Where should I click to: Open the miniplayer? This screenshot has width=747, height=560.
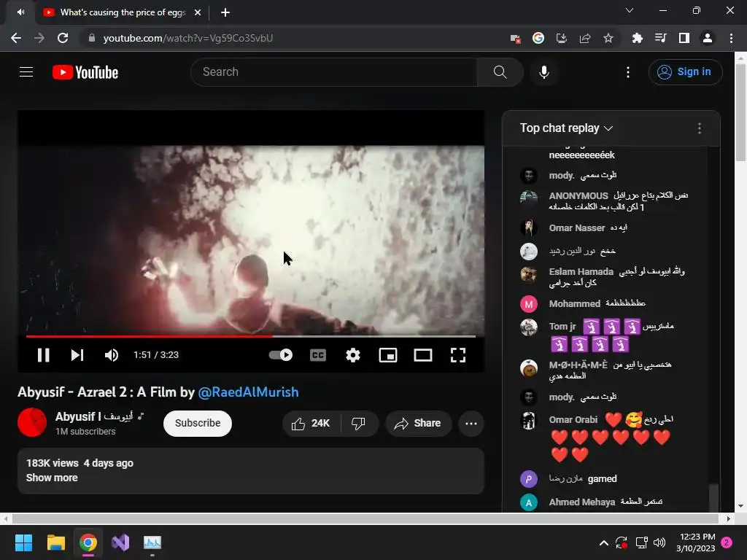[388, 355]
